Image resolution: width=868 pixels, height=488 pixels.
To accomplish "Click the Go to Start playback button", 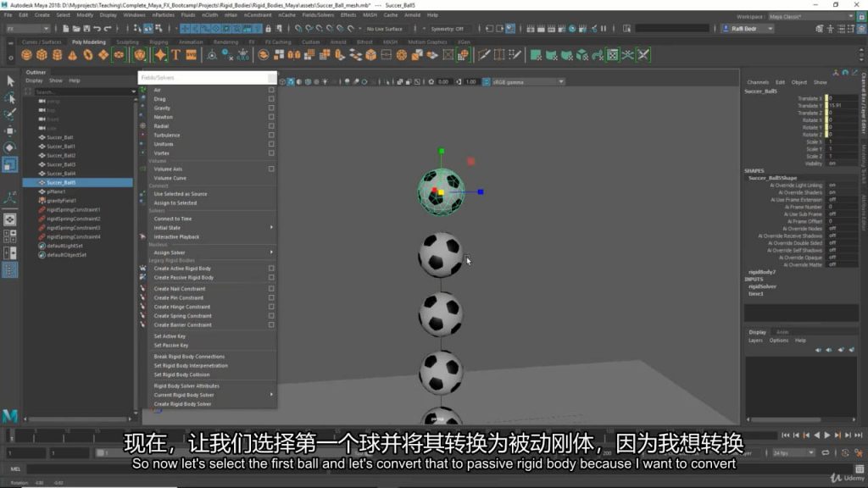I will tap(785, 435).
